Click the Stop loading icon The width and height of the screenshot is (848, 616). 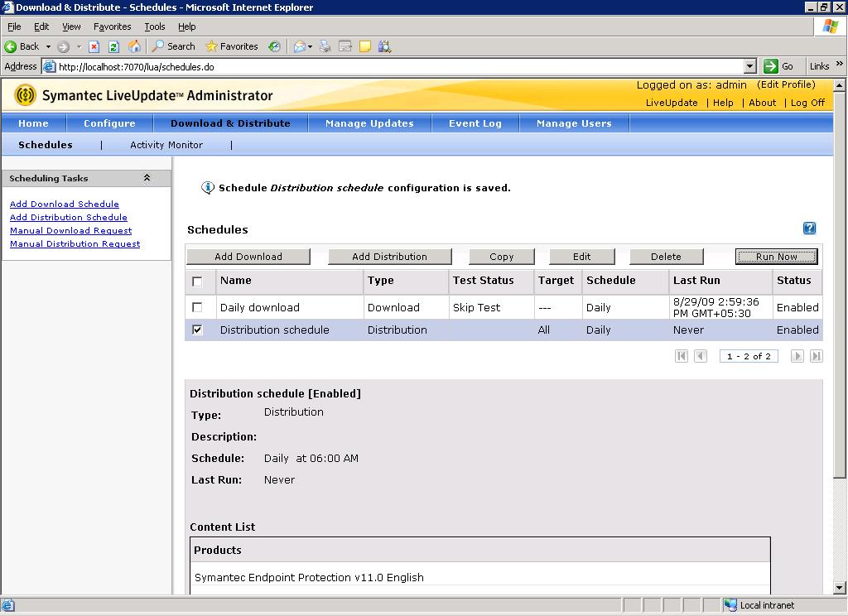pyautogui.click(x=94, y=46)
